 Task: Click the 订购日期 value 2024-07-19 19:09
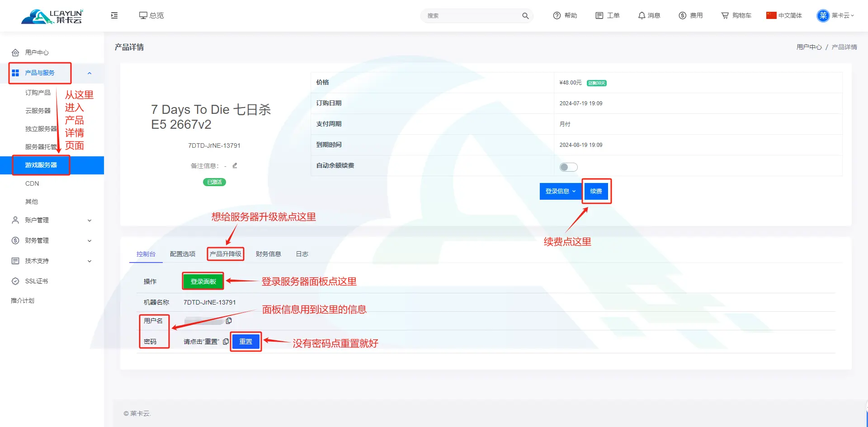tap(581, 103)
